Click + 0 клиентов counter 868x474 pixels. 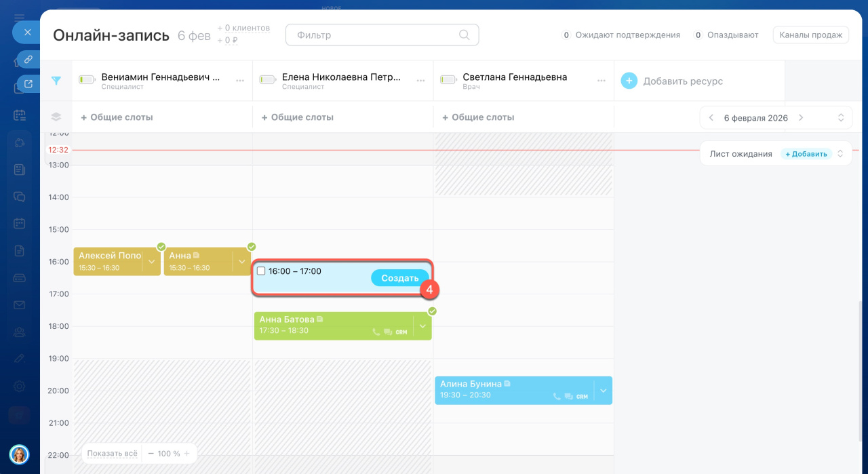pyautogui.click(x=243, y=28)
